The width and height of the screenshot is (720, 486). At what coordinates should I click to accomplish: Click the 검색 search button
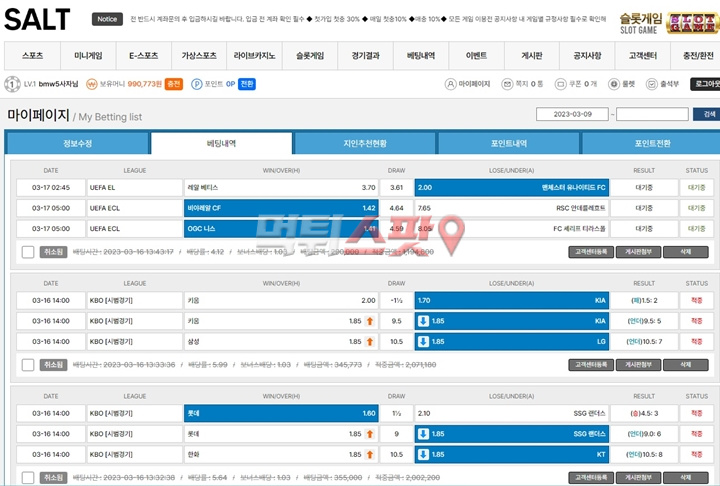click(x=708, y=114)
